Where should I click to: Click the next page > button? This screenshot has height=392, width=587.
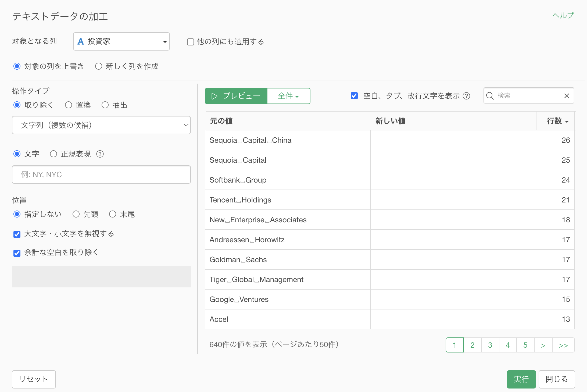pyautogui.click(x=543, y=345)
